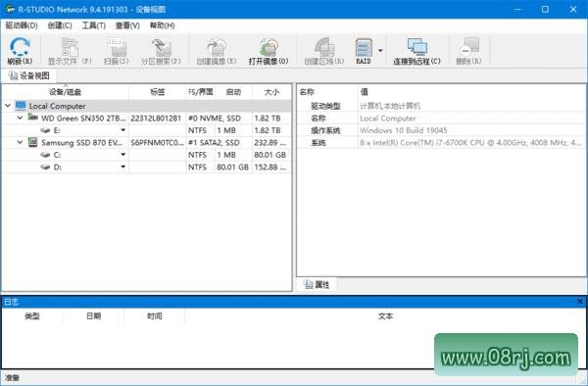Click the Refresh toolbar icon
This screenshot has width=588, height=386.
[20, 46]
